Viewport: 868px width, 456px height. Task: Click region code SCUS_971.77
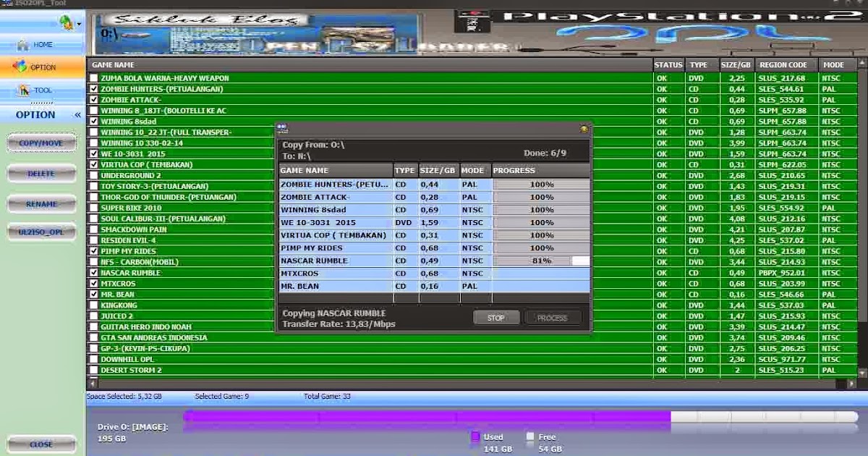click(x=782, y=360)
